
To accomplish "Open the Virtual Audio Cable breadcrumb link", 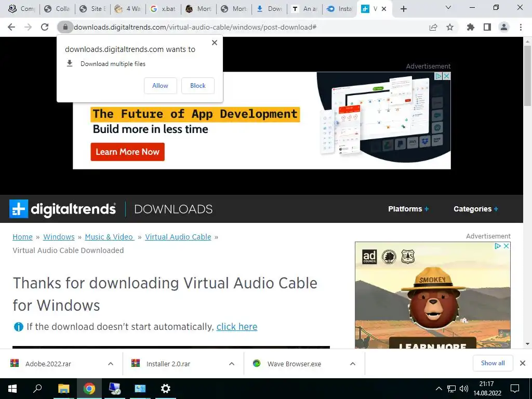I will click(x=178, y=237).
